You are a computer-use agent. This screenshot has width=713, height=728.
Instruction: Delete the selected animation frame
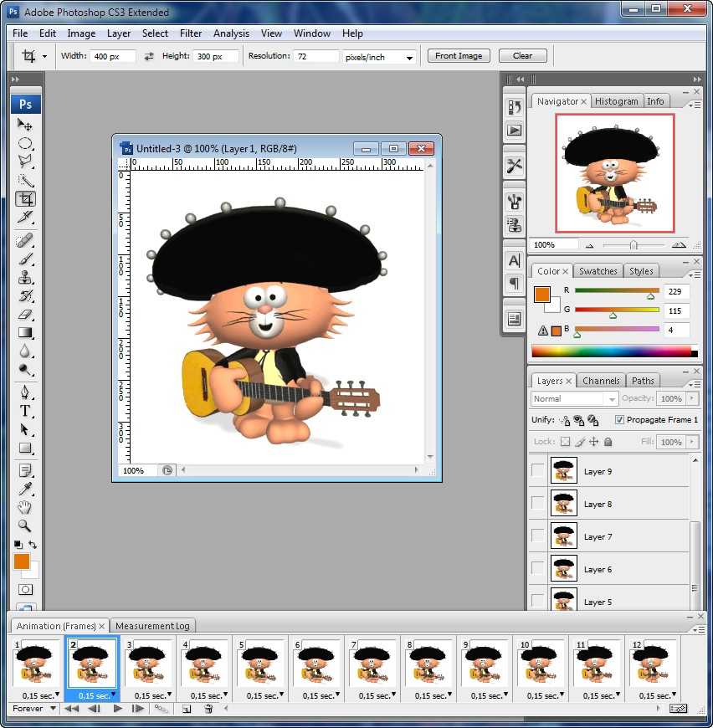(208, 709)
